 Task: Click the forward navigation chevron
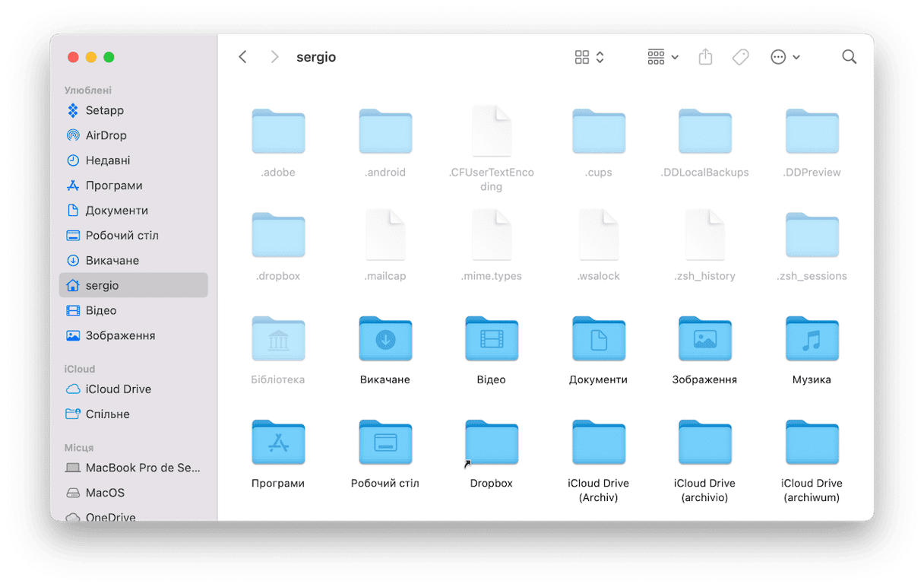[x=274, y=57]
